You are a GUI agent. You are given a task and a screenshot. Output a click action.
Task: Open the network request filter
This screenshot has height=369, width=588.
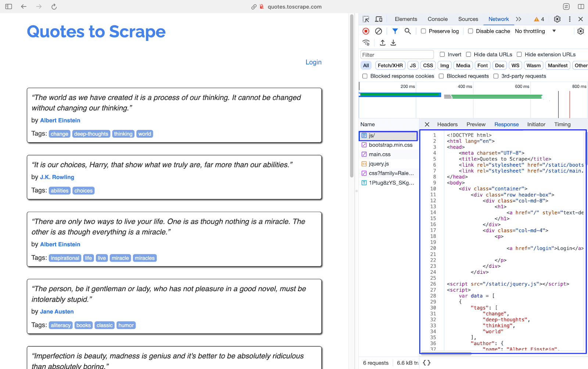pyautogui.click(x=395, y=31)
